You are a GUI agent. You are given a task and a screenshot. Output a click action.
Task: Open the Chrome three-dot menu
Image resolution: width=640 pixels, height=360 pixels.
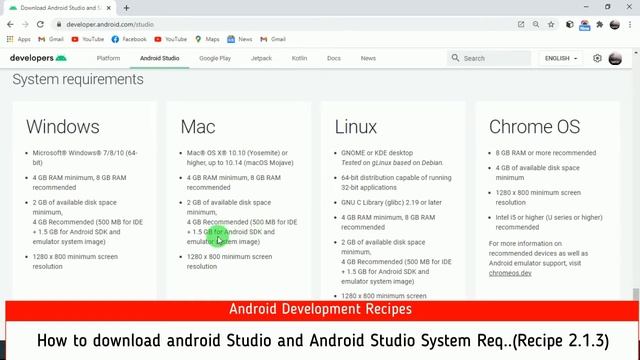pos(630,24)
